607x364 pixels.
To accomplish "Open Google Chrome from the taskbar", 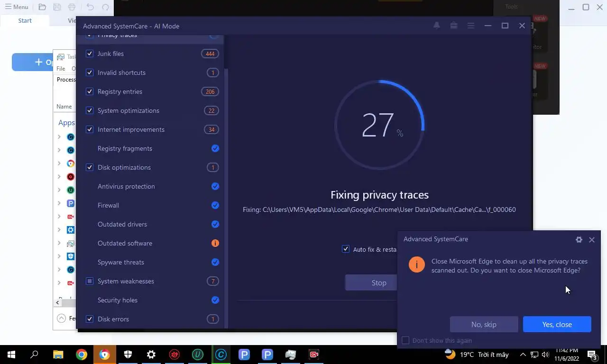I will coord(82,354).
